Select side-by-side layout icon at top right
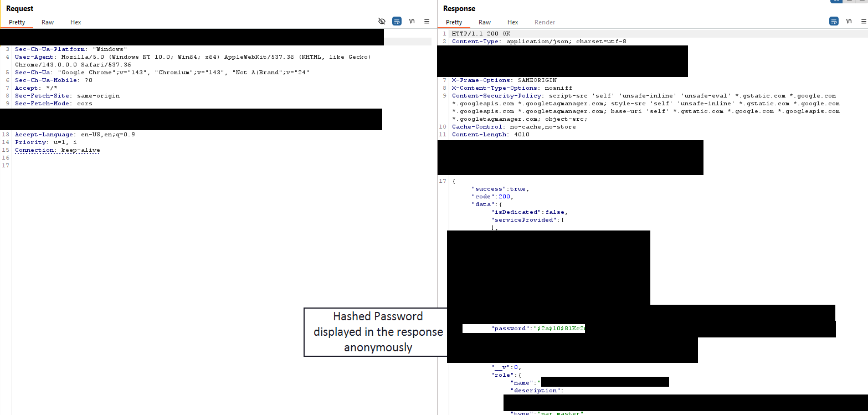 click(836, 1)
